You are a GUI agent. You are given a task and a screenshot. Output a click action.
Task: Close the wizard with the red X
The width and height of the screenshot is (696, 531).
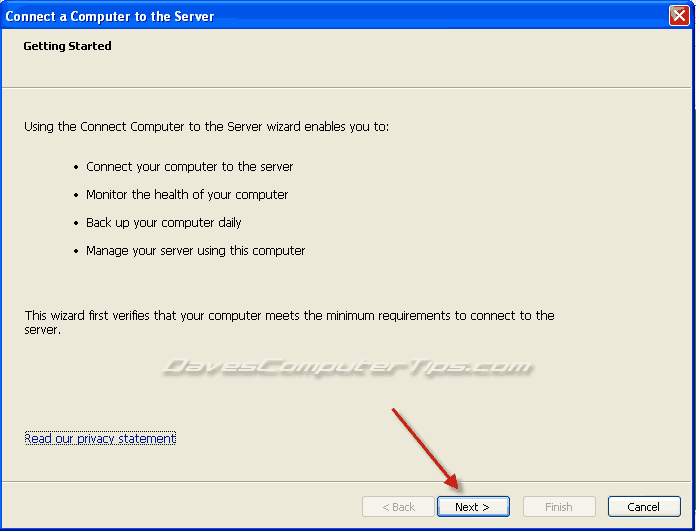[679, 16]
